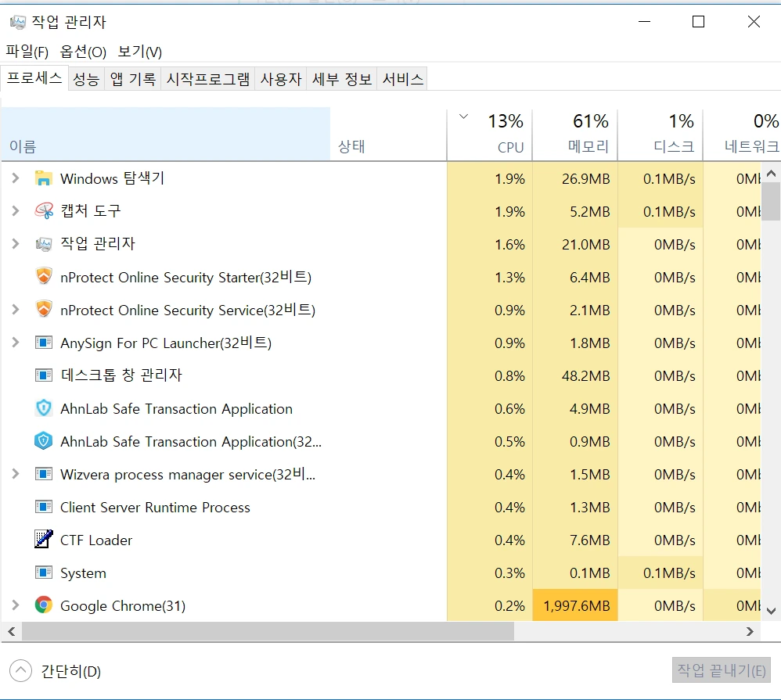Screen dimensions: 781x700
Task: Click the 21.0MB memory value
Action: pyautogui.click(x=585, y=245)
